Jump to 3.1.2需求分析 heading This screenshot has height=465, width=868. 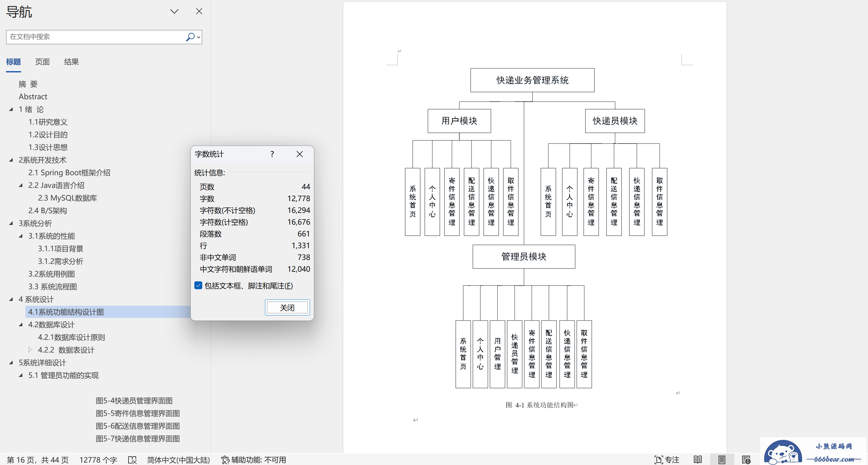[61, 261]
